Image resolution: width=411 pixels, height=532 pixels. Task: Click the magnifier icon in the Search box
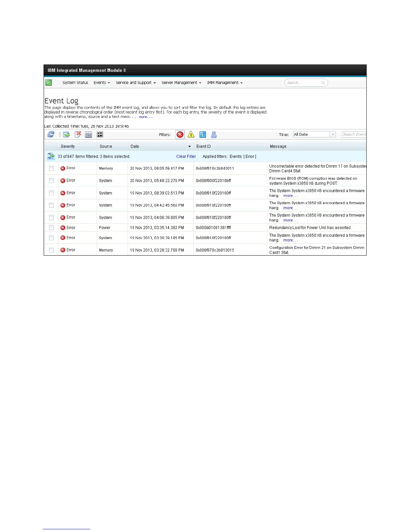pos(323,83)
